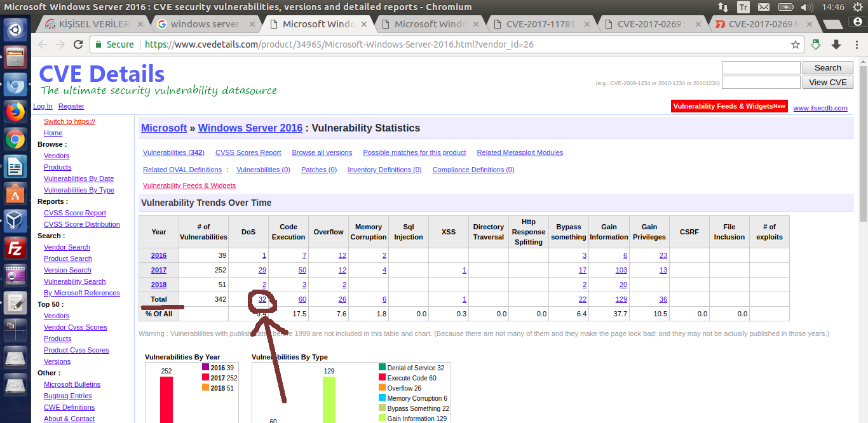This screenshot has height=423, width=868.
Task: Click the Total Code Execution count 60
Action: (302, 299)
